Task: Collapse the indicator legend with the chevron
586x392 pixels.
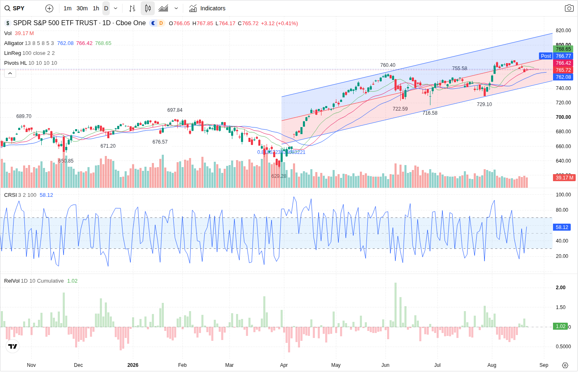Action: [x=10, y=73]
